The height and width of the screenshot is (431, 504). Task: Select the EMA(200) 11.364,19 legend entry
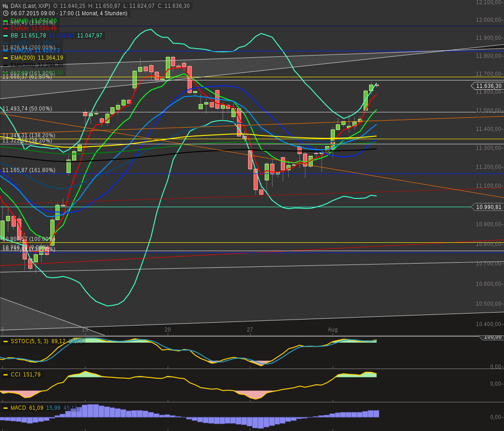click(x=37, y=58)
